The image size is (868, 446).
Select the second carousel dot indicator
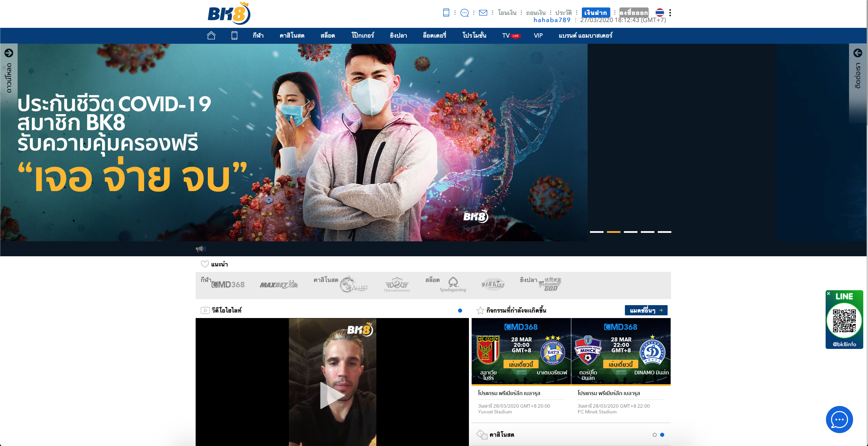tap(613, 232)
